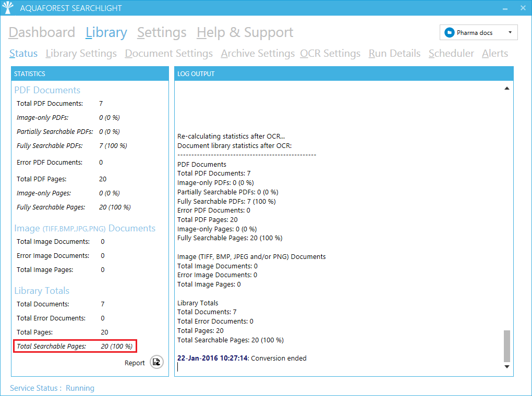Image resolution: width=532 pixels, height=396 pixels.
Task: Click the Fully Searchable PDFs: label in Statistics
Action: click(x=50, y=146)
